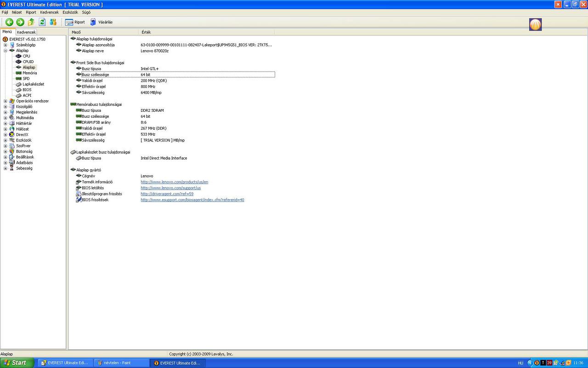Viewport: 588px width, 368px height.
Task: Open the ACPI node in the tree
Action: [x=27, y=95]
